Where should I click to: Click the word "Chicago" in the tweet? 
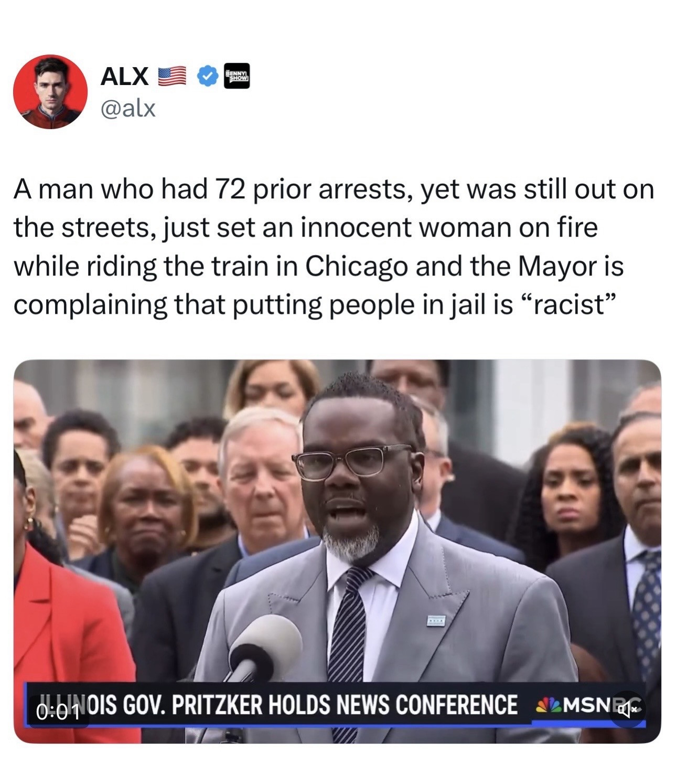(x=356, y=266)
